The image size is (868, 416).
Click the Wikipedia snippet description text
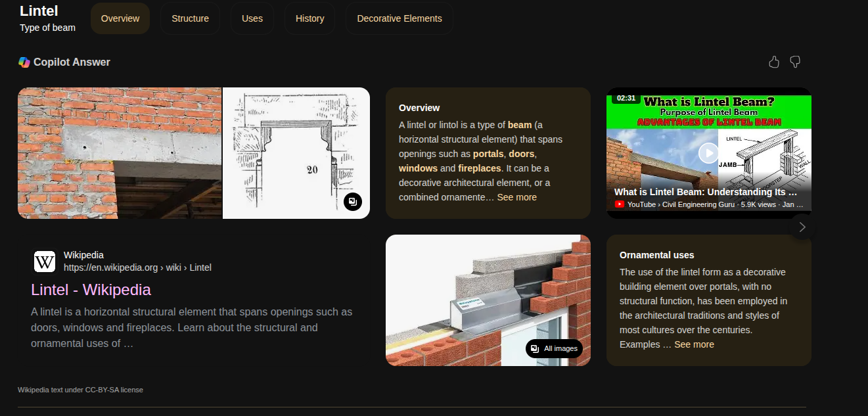pyautogui.click(x=192, y=327)
